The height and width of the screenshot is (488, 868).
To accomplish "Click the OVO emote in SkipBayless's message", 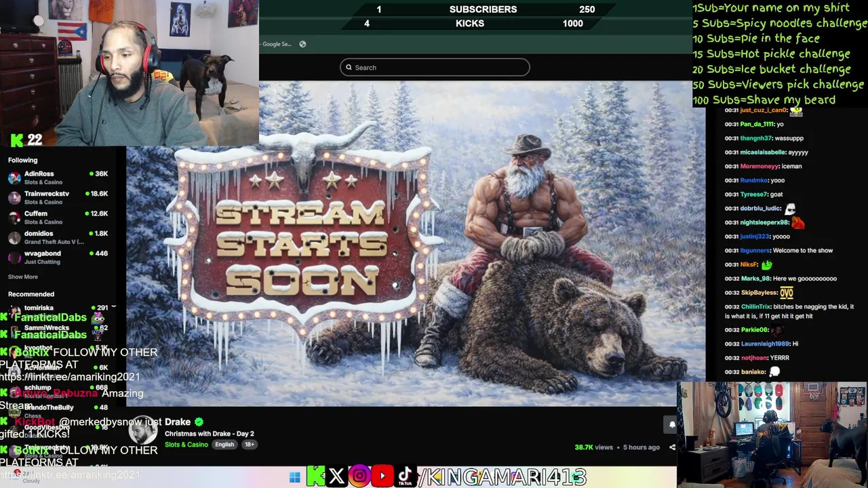I will [x=787, y=293].
